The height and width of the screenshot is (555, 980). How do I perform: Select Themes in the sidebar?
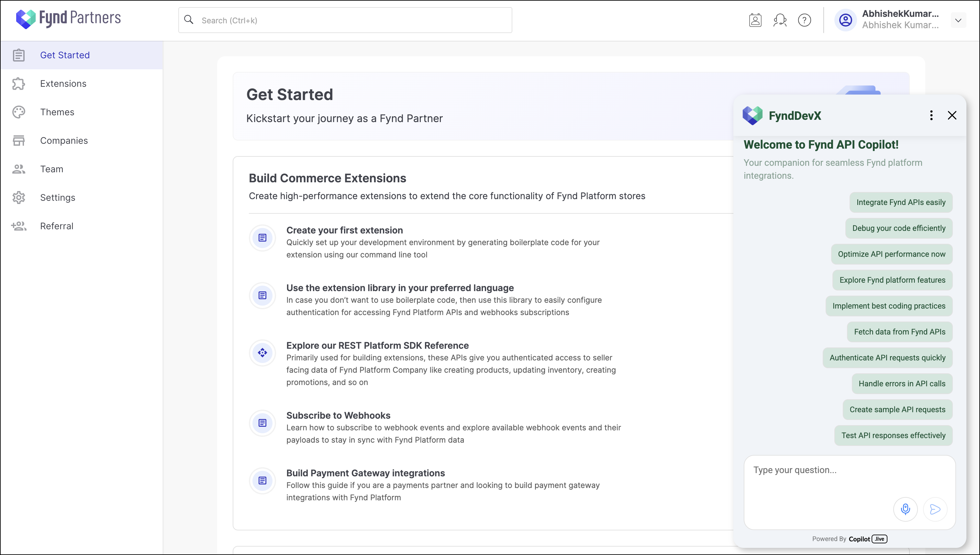pyautogui.click(x=82, y=112)
